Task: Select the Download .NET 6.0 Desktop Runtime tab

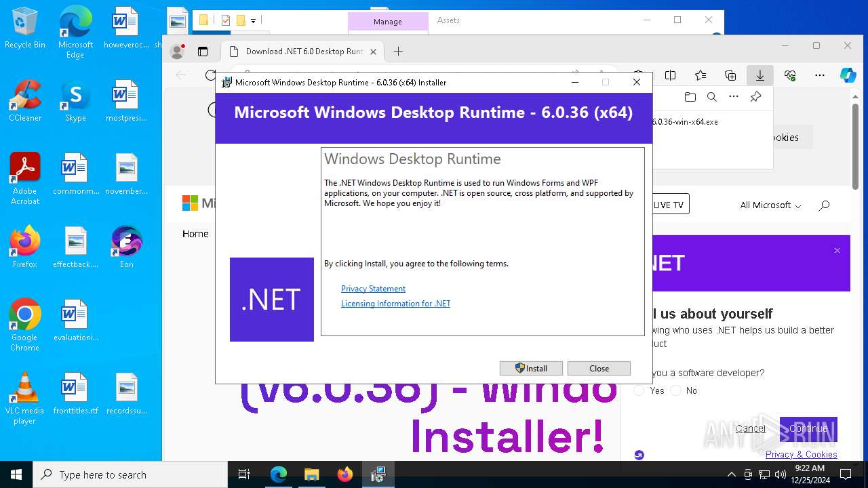Action: click(x=304, y=52)
